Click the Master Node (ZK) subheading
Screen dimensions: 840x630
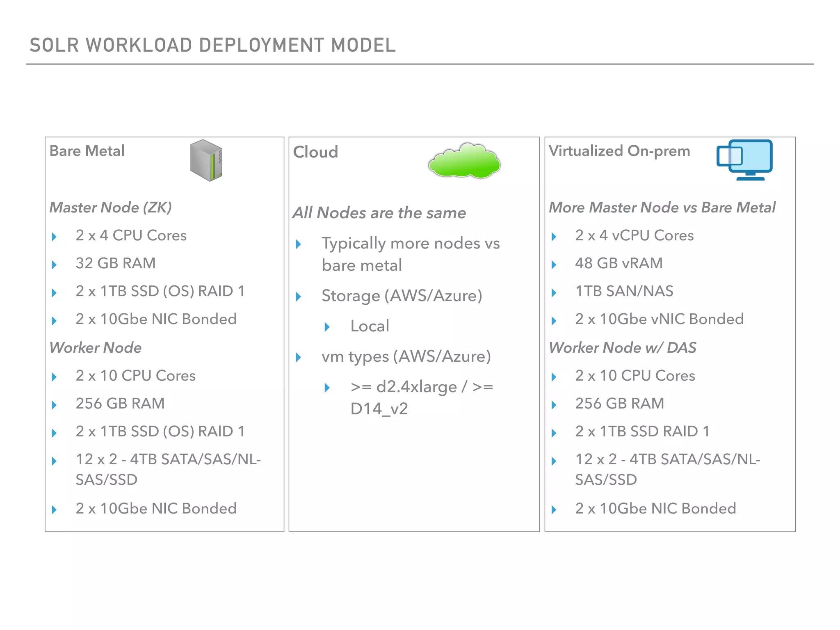pyautogui.click(x=111, y=208)
